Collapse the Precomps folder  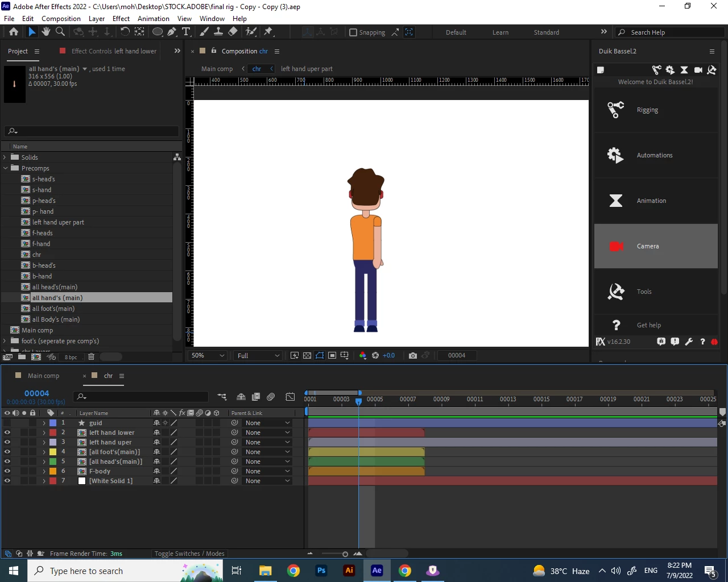pyautogui.click(x=5, y=168)
